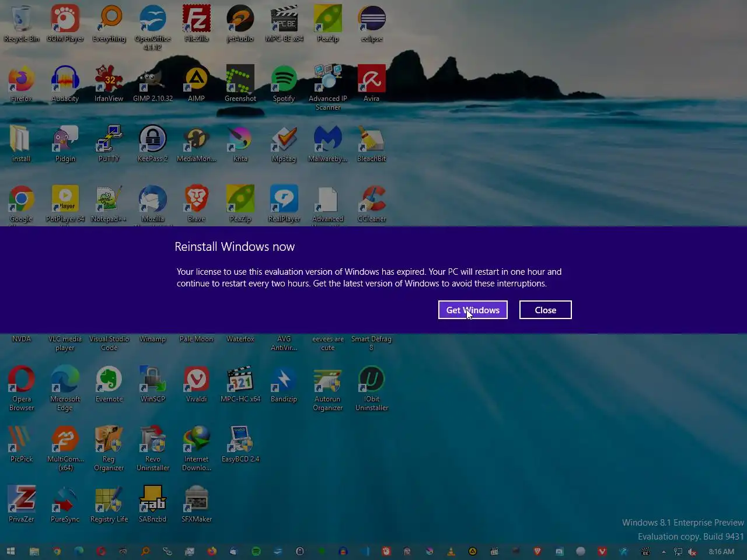Select the Everything search shortcut
747x560 pixels.
click(109, 24)
